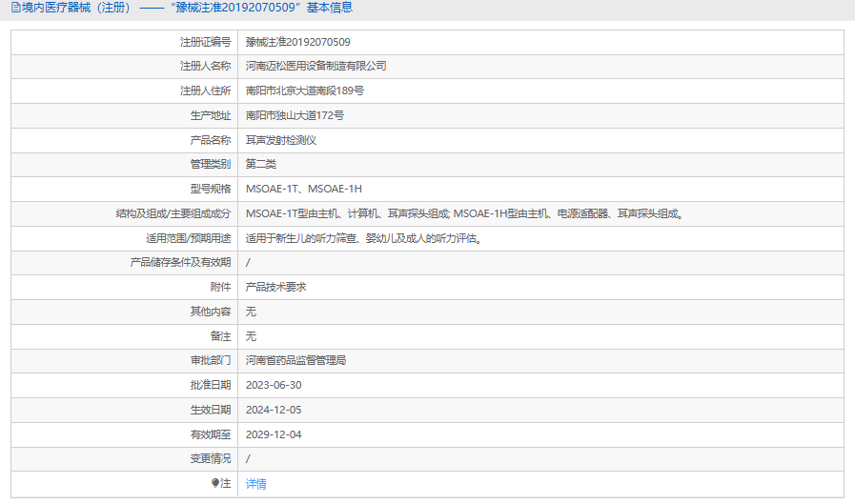The image size is (855, 504).
Task: Click attachment value 产品技术要求
Action: 275,287
